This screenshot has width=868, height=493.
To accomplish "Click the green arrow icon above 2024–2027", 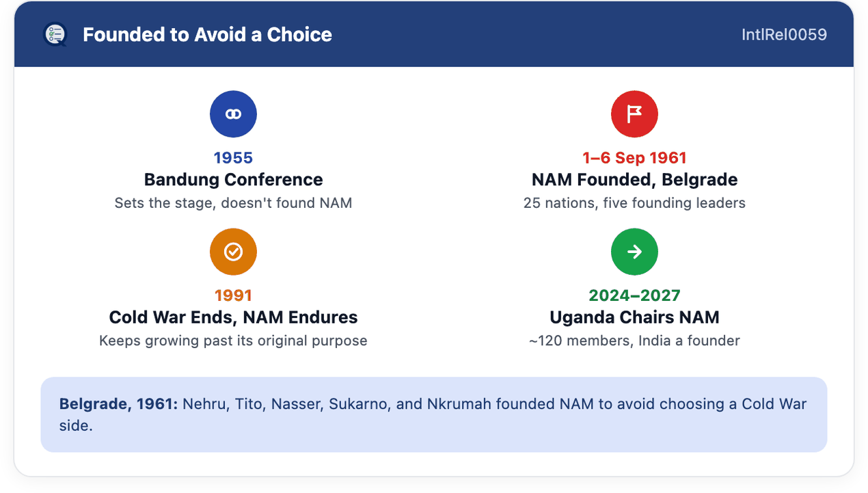I will click(634, 252).
